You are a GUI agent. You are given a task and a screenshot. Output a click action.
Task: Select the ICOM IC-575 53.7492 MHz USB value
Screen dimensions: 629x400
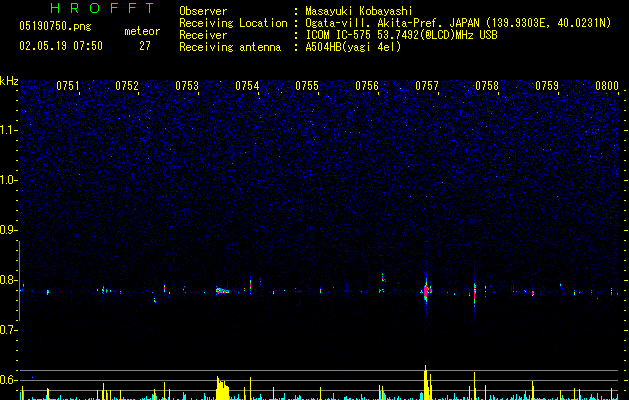coord(401,35)
